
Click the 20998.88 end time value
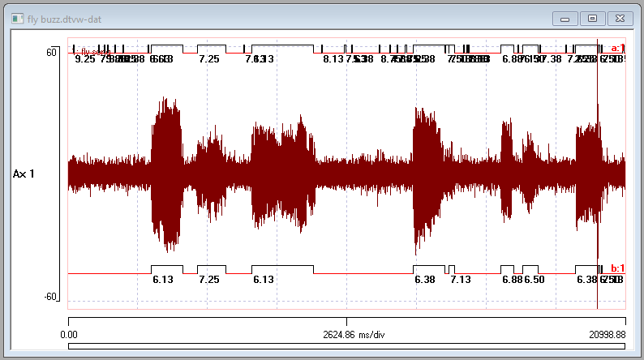coord(607,335)
